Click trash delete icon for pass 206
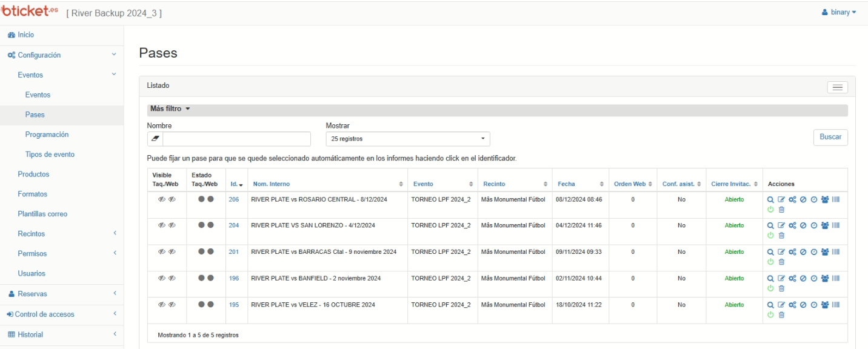Screen dimensions: 868x349 point(781,209)
